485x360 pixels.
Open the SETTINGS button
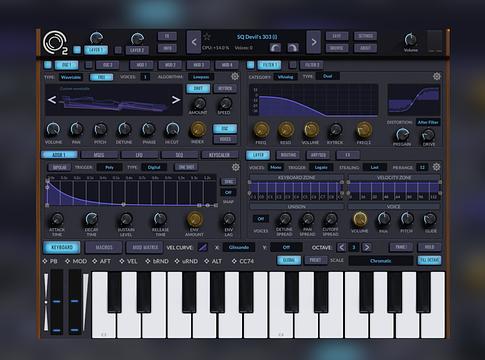[365, 36]
